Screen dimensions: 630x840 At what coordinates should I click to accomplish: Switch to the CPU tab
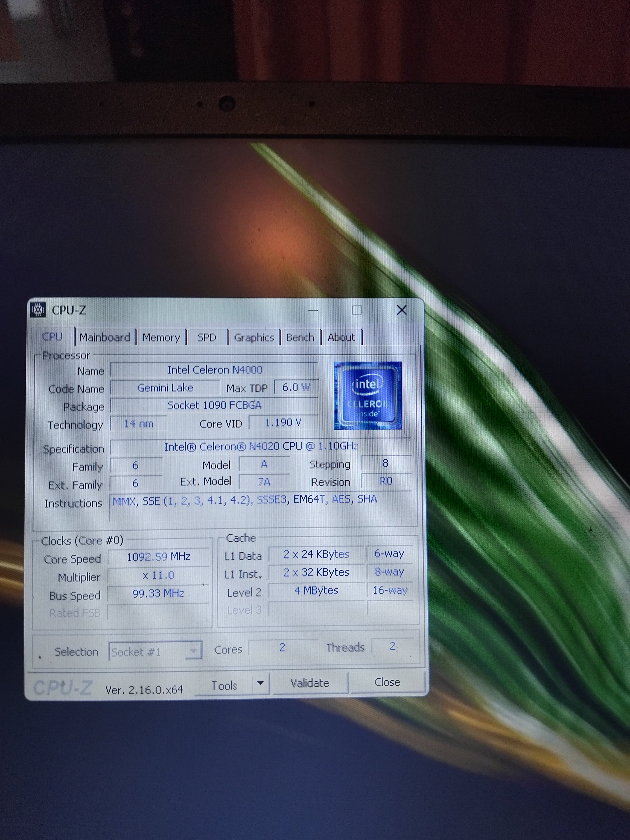[x=52, y=336]
